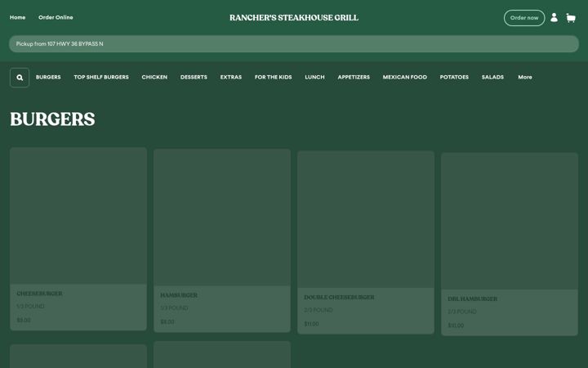Viewport: 588px width, 368px height.
Task: Click the Order now button
Action: click(x=523, y=18)
